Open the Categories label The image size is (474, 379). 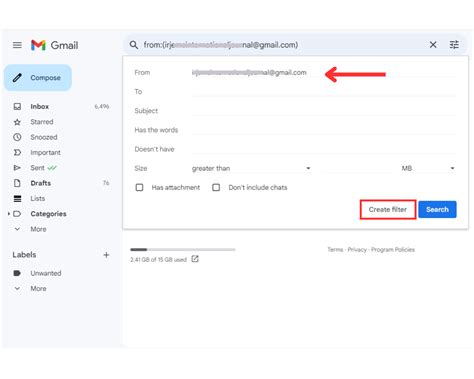click(48, 214)
